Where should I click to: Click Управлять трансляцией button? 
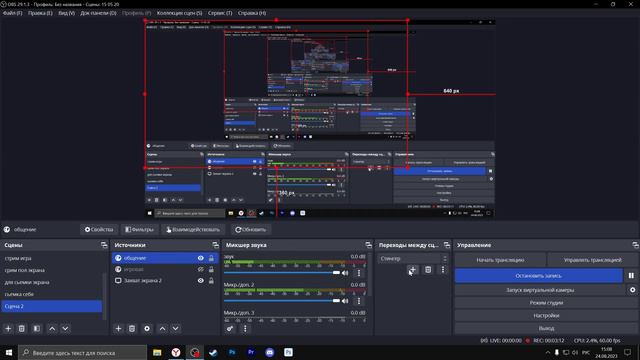coord(593,260)
